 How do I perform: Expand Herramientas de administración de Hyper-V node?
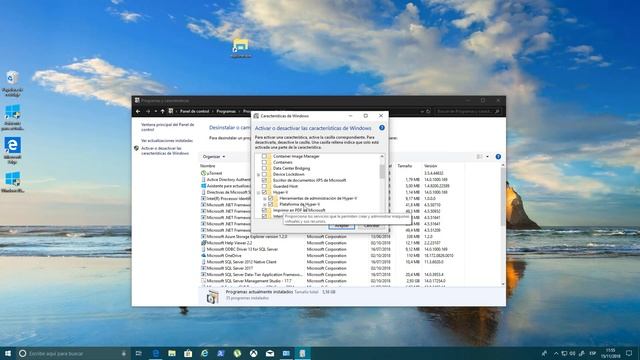265,198
